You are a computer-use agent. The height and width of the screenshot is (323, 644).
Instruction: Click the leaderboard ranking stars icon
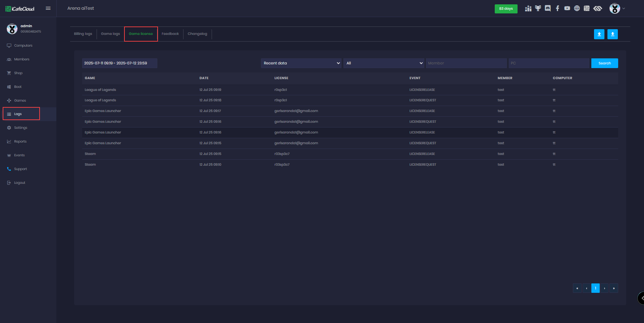pyautogui.click(x=528, y=8)
